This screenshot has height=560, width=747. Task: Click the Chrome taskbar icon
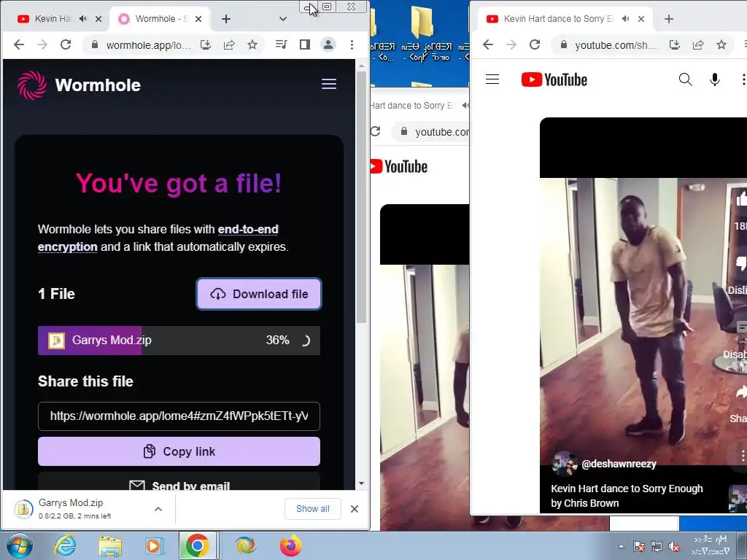(x=197, y=545)
